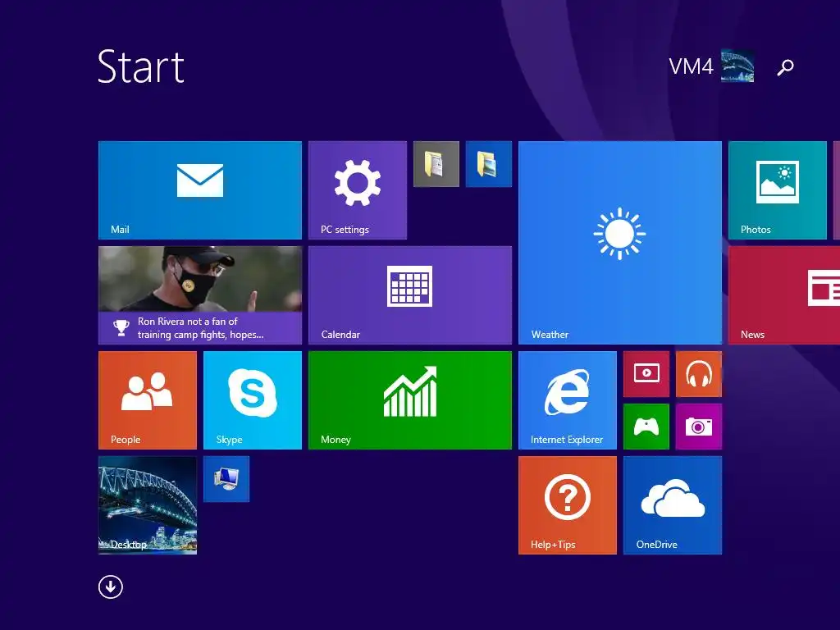The height and width of the screenshot is (630, 840).
Task: Show all apps with the down arrow button
Action: click(111, 587)
